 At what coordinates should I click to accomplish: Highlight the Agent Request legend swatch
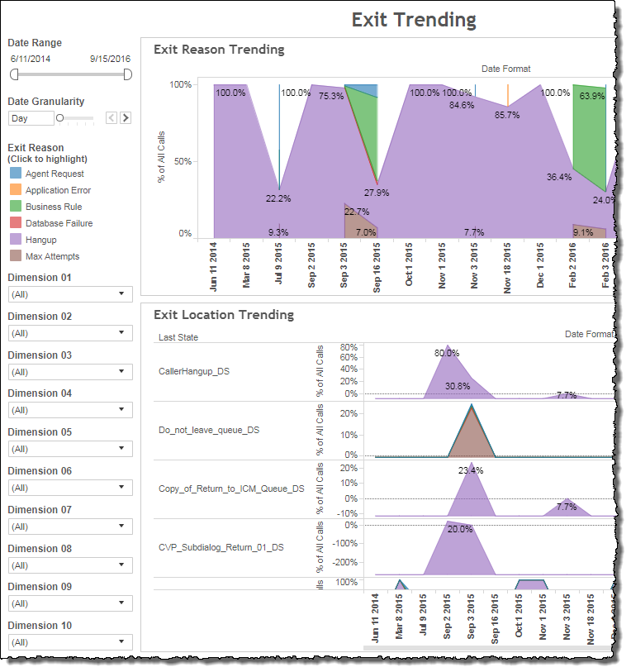(17, 174)
